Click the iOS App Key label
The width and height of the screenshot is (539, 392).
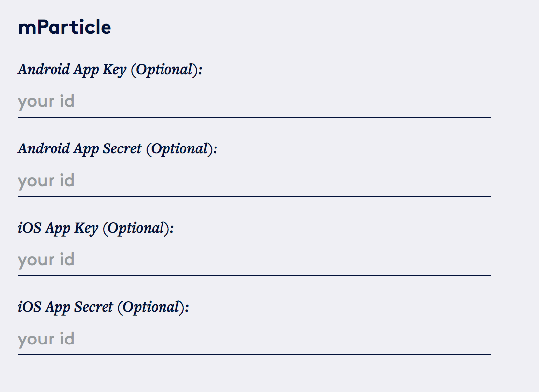click(x=96, y=229)
